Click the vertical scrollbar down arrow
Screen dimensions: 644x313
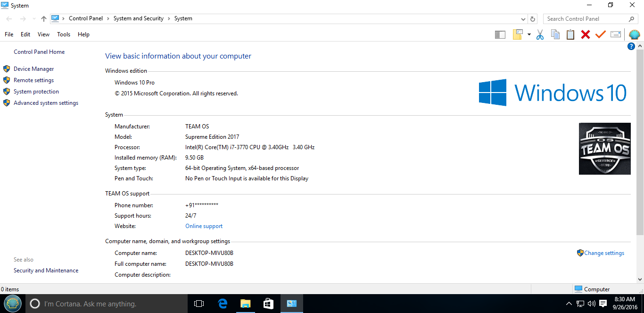640,279
